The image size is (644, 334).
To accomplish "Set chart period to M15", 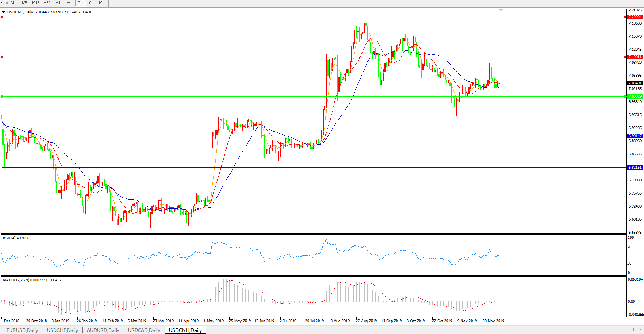I will click(x=36, y=3).
